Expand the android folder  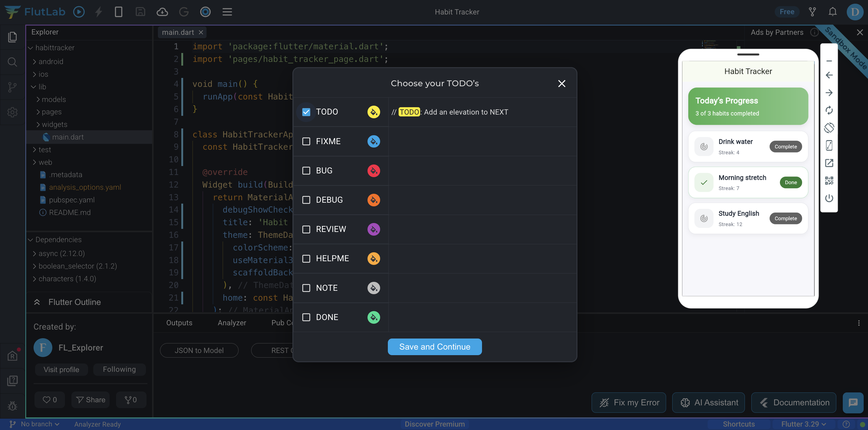(x=50, y=61)
